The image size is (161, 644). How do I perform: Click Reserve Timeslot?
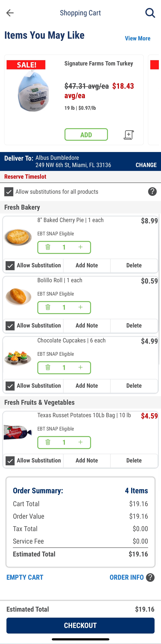[25, 177]
